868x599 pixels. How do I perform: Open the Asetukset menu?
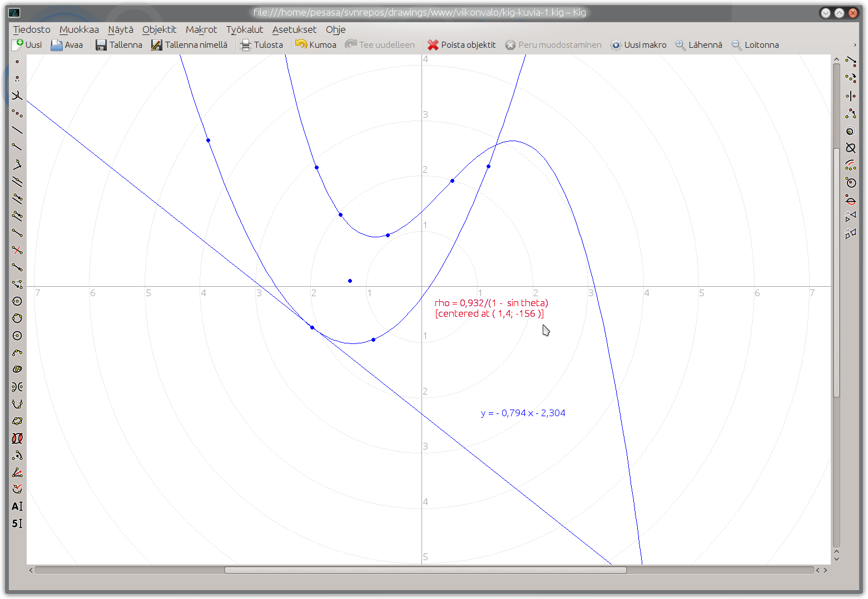click(x=294, y=29)
